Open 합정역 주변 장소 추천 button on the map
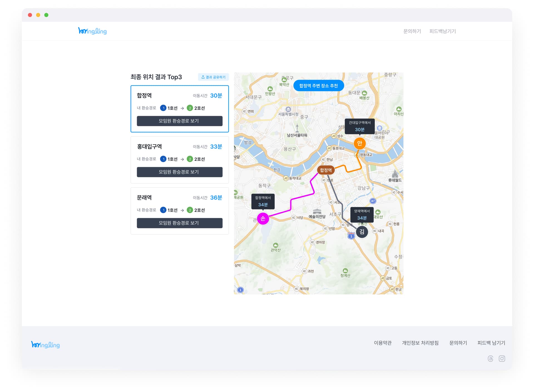This screenshot has width=534, height=392. [x=318, y=86]
